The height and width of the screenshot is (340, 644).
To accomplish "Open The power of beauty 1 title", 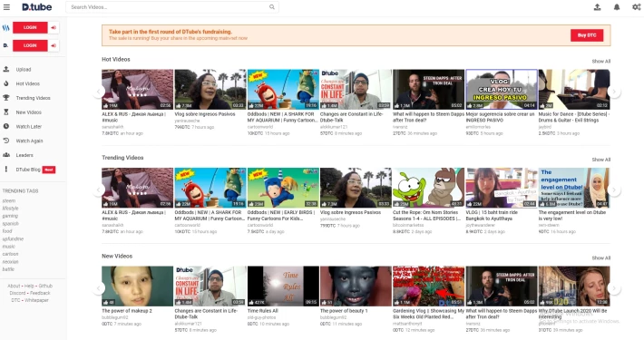I will pos(344,311).
